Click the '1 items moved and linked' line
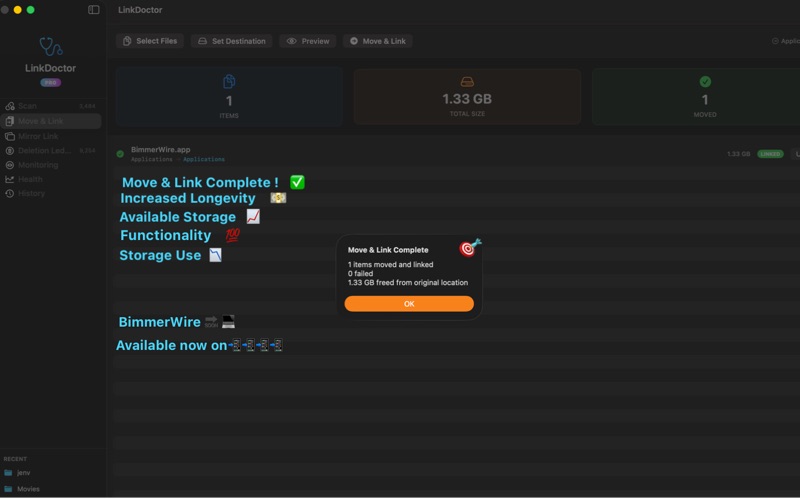The image size is (800, 500). tap(390, 264)
